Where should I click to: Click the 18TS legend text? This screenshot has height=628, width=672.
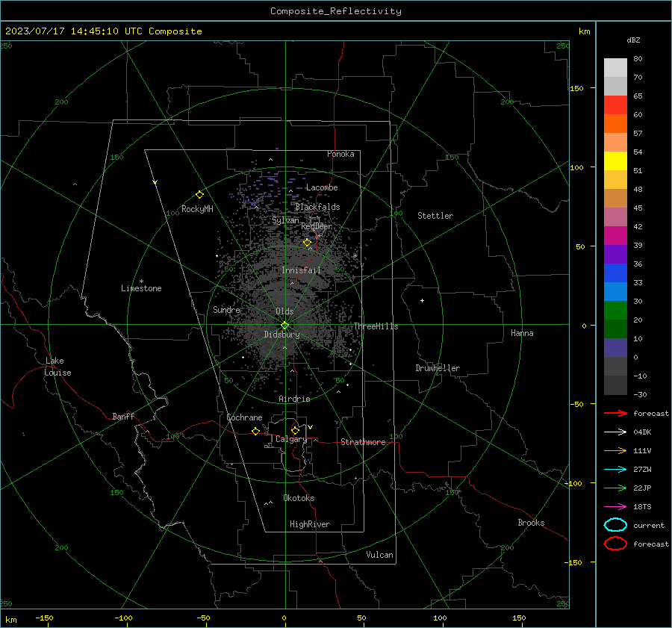[x=642, y=507]
